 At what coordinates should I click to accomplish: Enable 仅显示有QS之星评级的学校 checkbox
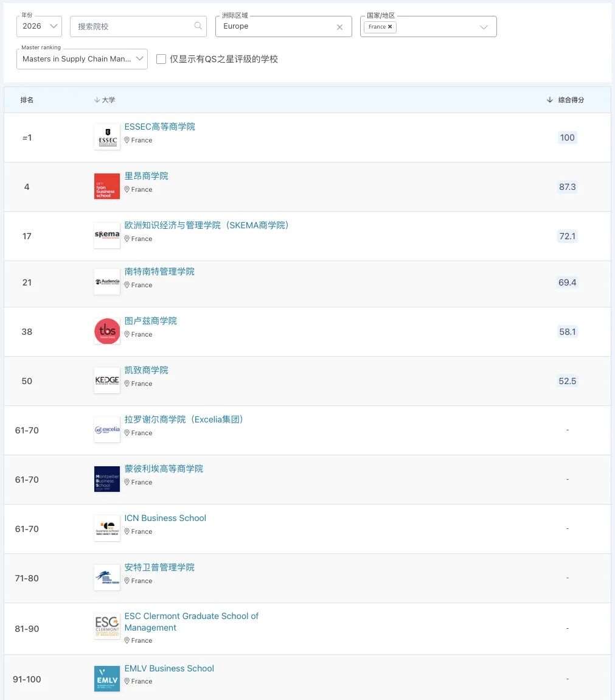pyautogui.click(x=161, y=59)
